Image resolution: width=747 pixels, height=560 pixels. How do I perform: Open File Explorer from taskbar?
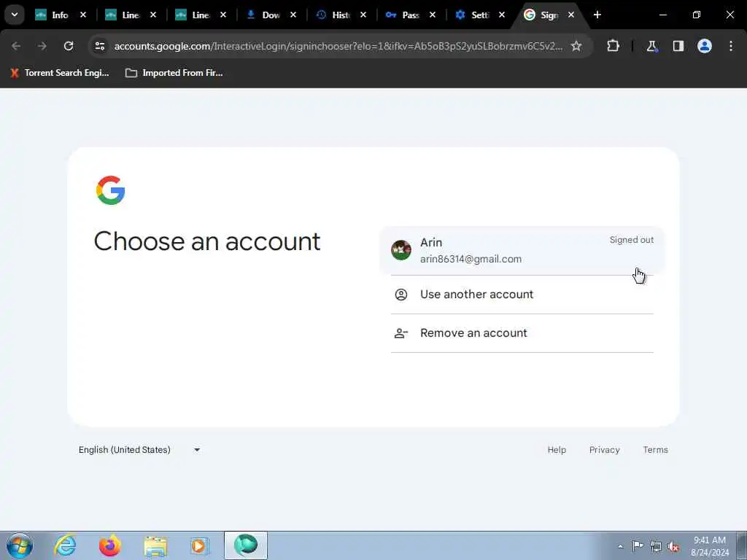coord(155,546)
